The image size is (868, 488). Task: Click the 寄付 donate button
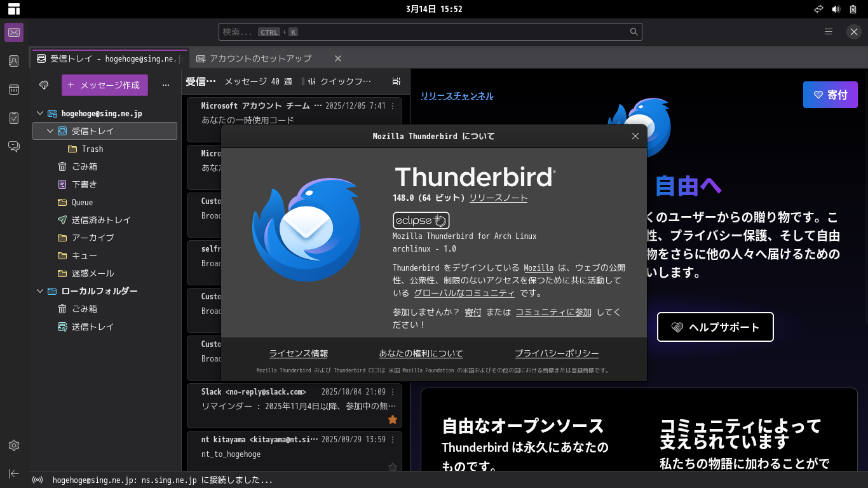[x=831, y=95]
